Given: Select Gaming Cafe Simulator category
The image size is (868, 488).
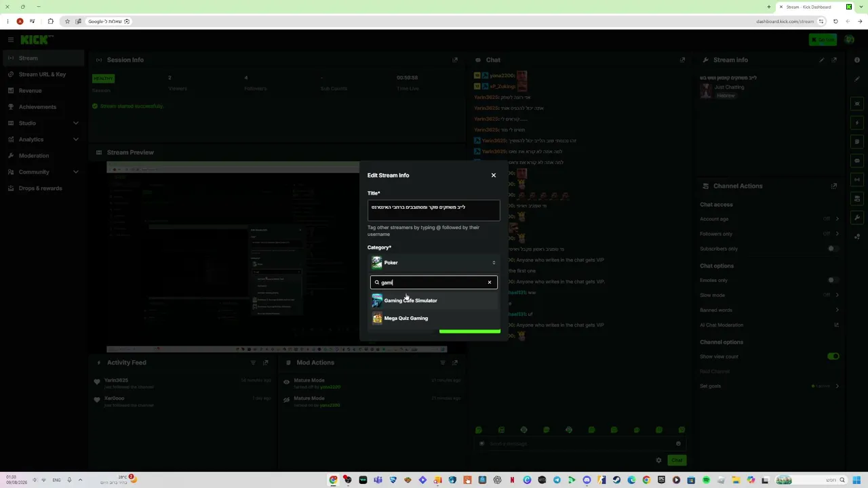Looking at the screenshot, I should pyautogui.click(x=434, y=300).
